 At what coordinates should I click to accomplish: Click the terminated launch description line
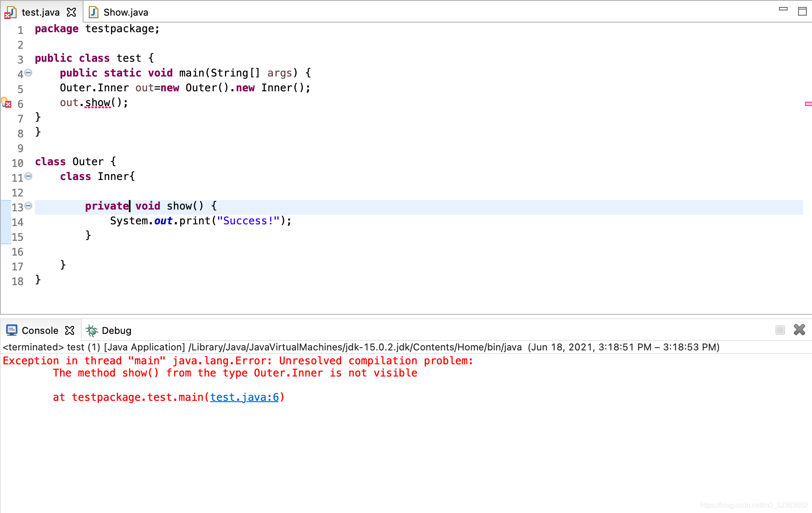pos(361,347)
